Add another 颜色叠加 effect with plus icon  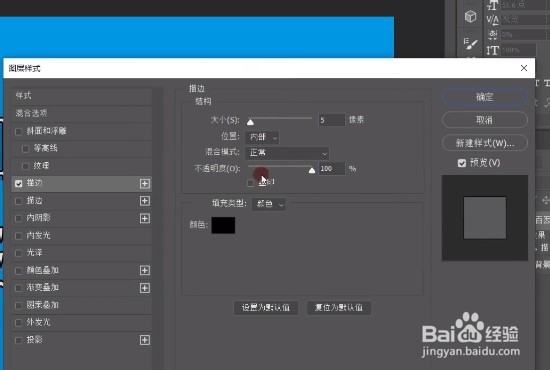click(145, 270)
